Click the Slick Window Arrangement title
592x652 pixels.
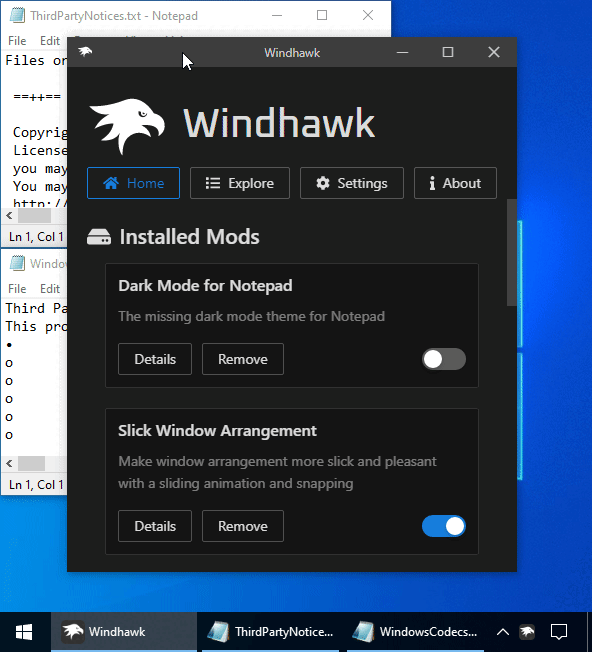217,431
